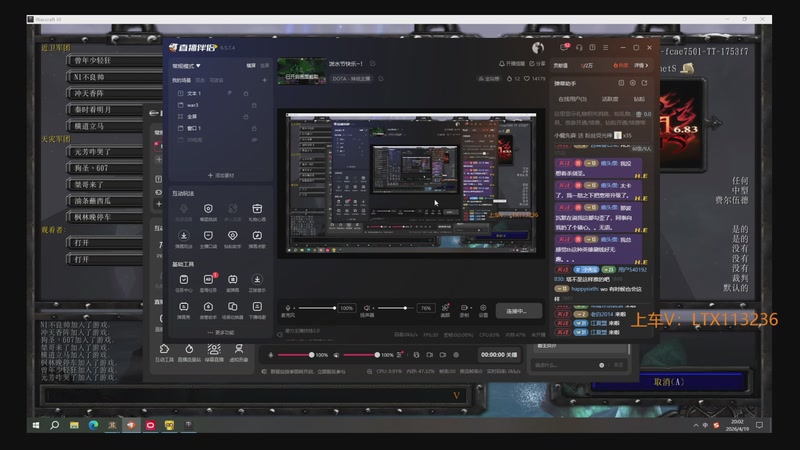Click the gift box icon in 互动玩法
Viewport: 800px width, 450px height.
[257, 209]
